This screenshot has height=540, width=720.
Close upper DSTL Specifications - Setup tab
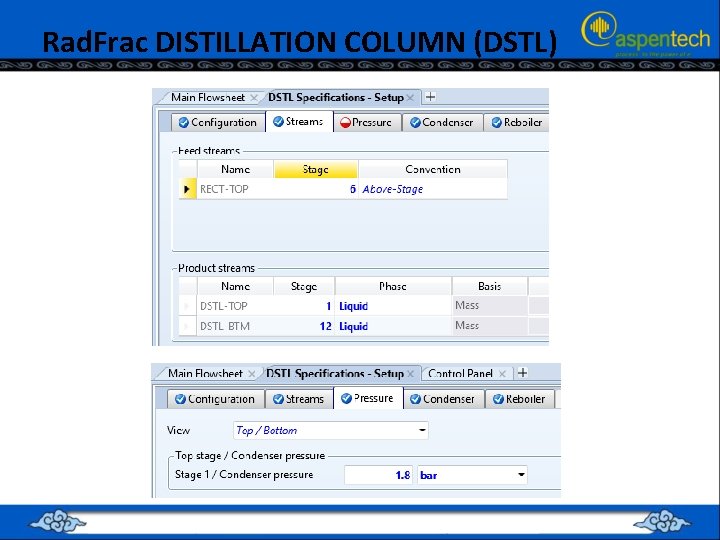(x=410, y=98)
